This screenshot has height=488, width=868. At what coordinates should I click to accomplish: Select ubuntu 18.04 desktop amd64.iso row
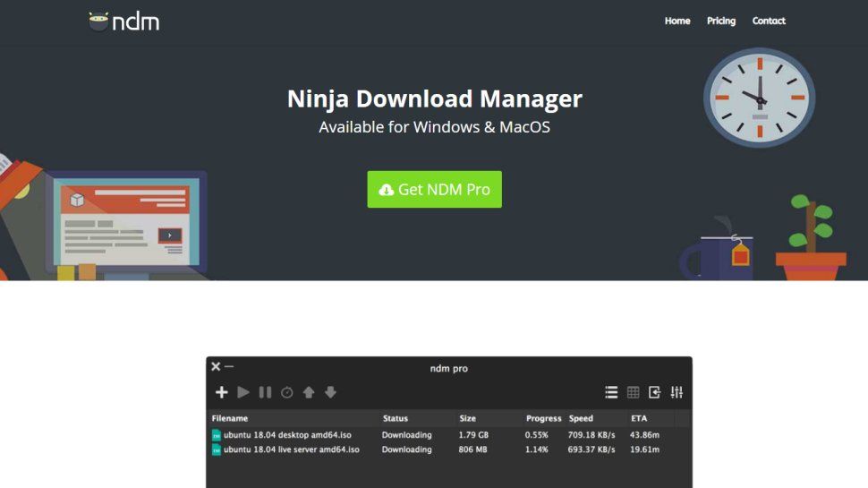pos(449,435)
